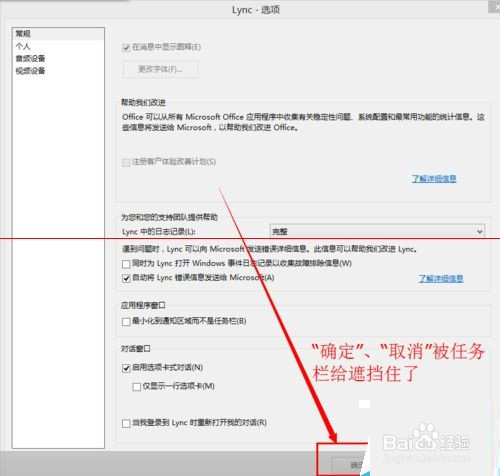The width and height of the screenshot is (500, 476).
Task: Enable 当我登录到 Lync 时重新打开我的对话(R)
Action: tap(126, 423)
